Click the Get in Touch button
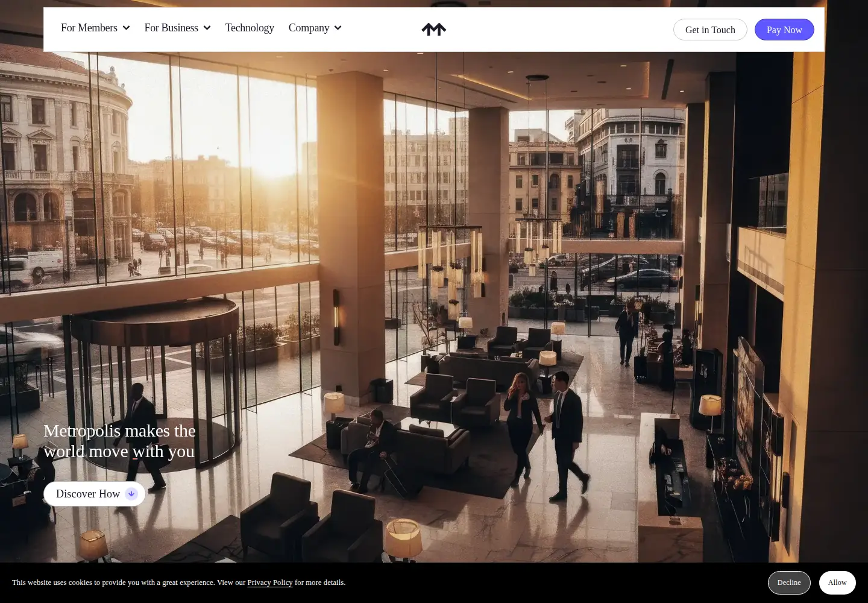 click(710, 30)
